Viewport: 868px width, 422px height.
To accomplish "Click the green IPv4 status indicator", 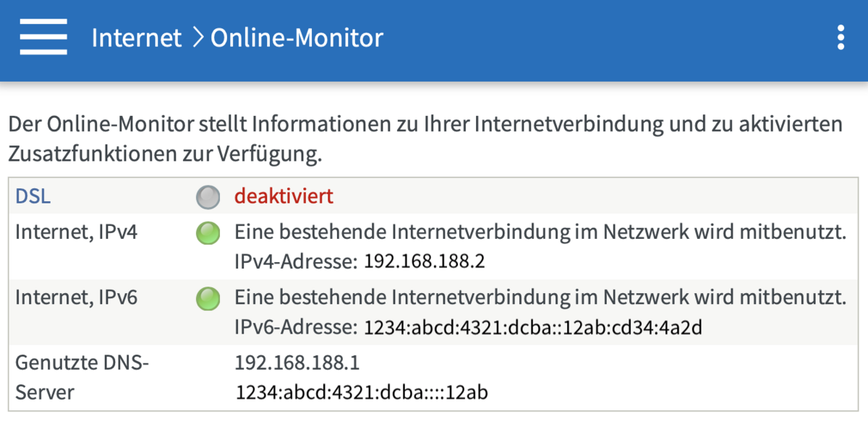I will click(x=208, y=233).
